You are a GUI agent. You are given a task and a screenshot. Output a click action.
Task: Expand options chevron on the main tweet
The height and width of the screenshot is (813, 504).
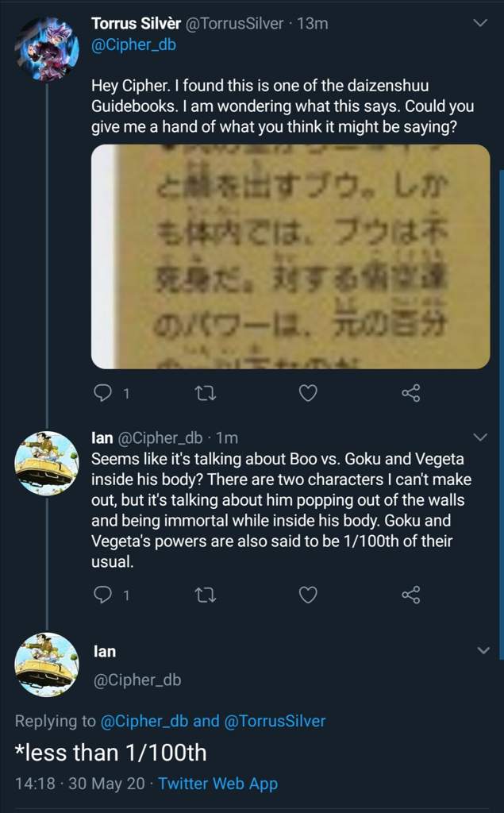tap(483, 650)
